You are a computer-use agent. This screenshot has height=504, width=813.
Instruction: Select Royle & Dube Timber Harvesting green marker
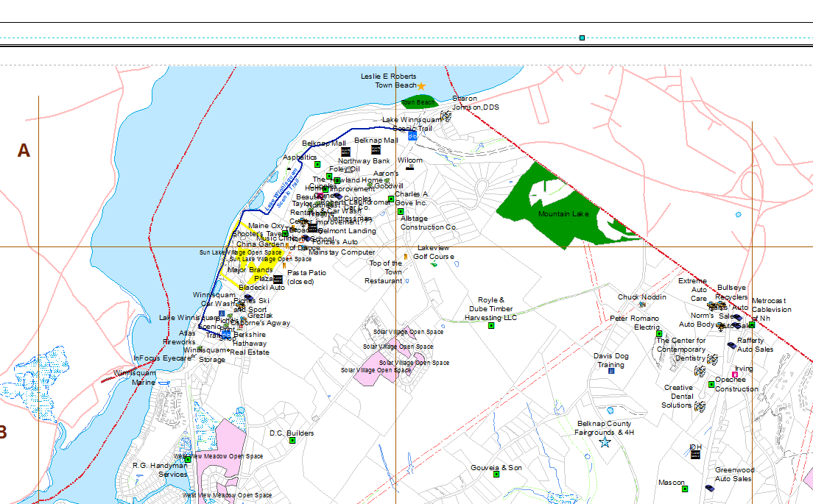coord(491,325)
